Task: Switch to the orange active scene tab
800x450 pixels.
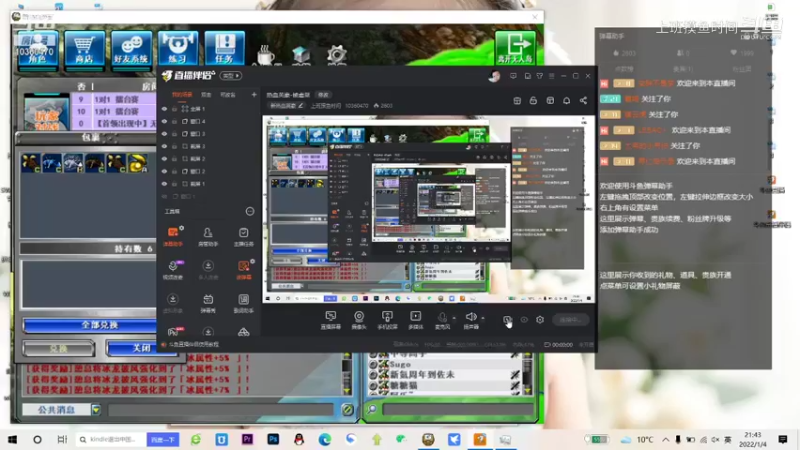Action: [x=182, y=94]
